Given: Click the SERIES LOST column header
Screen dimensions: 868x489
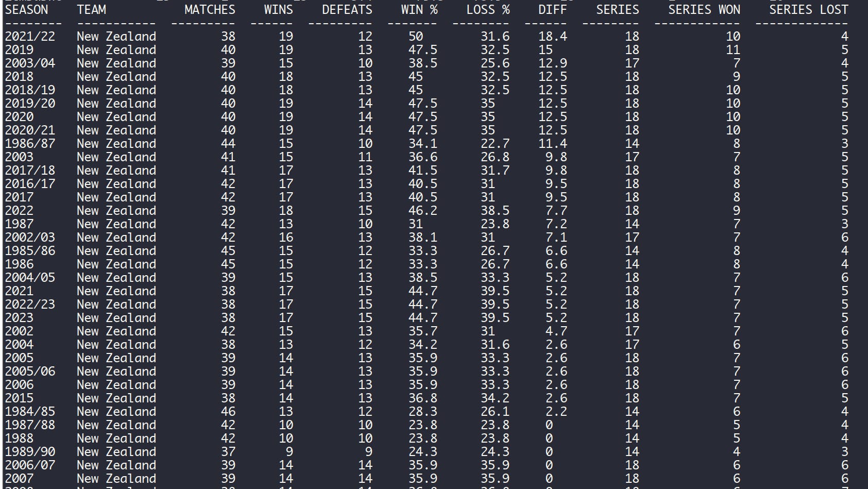Looking at the screenshot, I should [x=809, y=10].
